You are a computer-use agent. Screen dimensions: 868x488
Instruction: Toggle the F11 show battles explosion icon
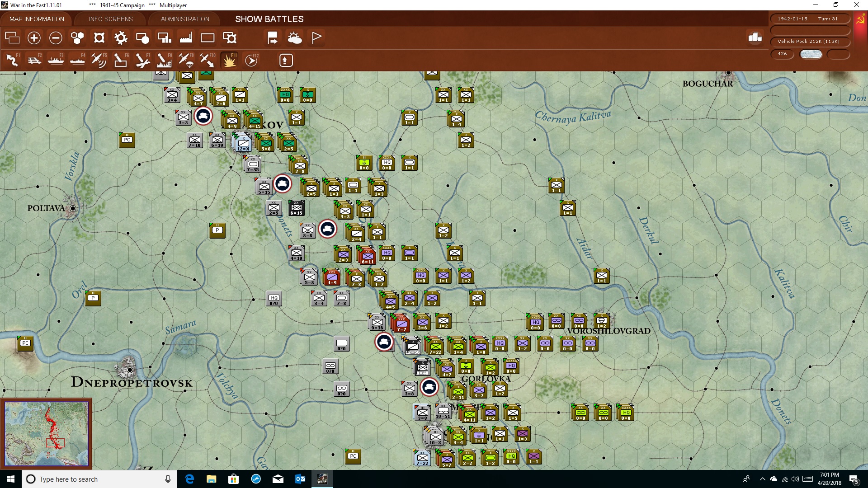(229, 60)
